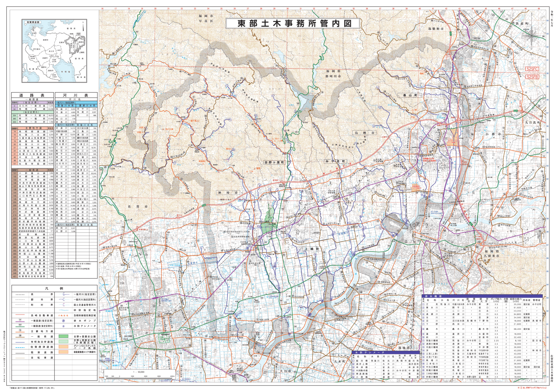556x392 pixels.
Task: Click the route 34 shield in legend
Action: tap(20, 320)
